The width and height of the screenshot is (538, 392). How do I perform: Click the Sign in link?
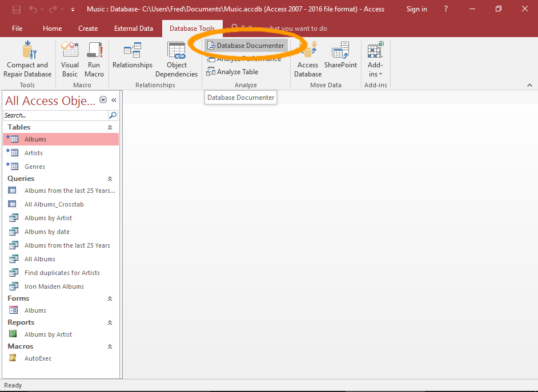click(416, 9)
